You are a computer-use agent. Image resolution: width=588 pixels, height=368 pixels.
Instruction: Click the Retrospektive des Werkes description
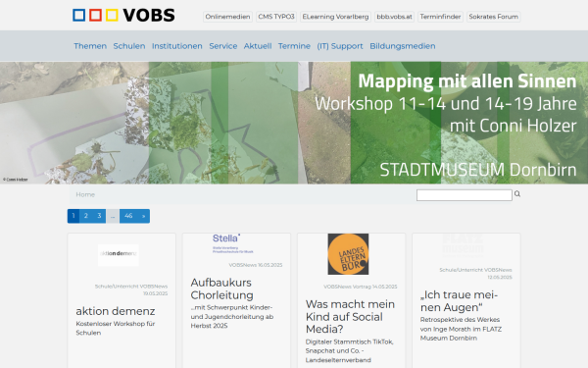click(461, 329)
